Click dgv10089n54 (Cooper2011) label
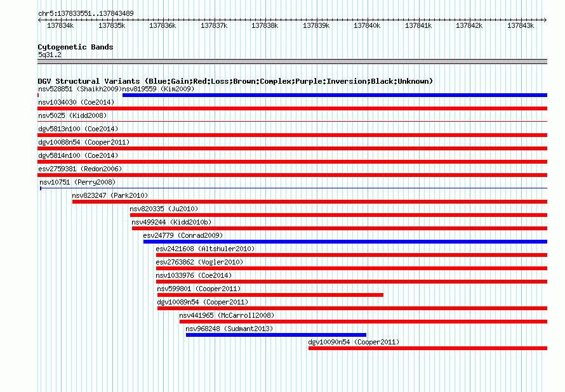 click(x=203, y=302)
